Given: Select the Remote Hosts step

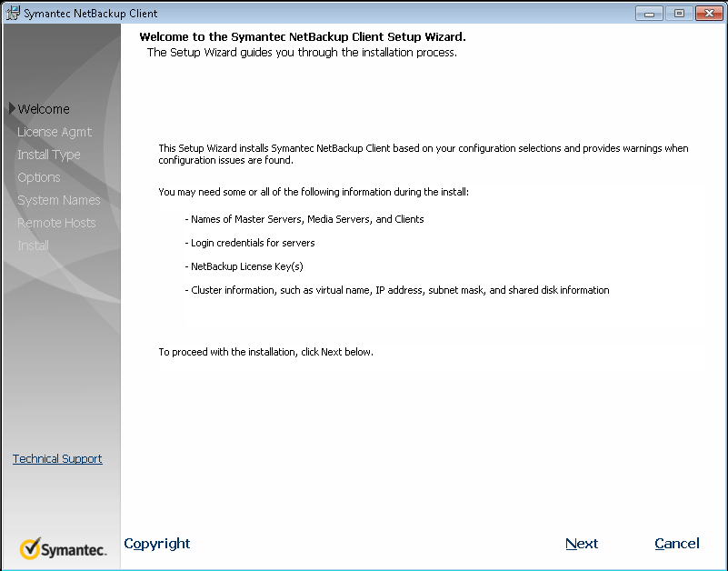Looking at the screenshot, I should [x=56, y=223].
